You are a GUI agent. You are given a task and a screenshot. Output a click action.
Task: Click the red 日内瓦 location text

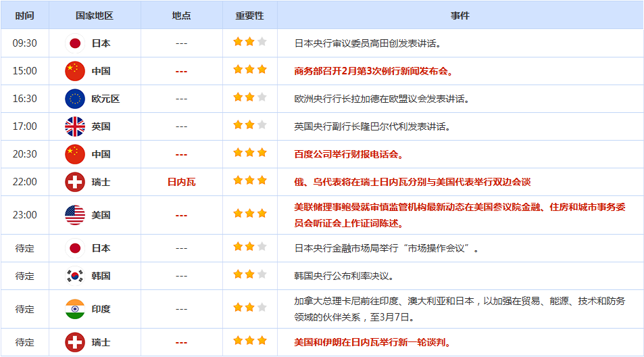click(x=181, y=182)
